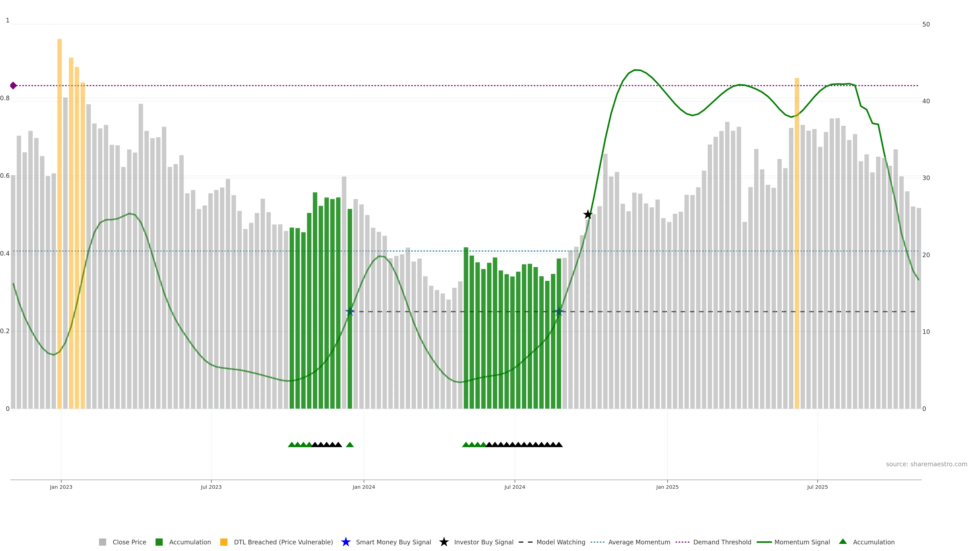Click the green Accumulation color swatch in legend
The height and width of the screenshot is (551, 980).
tap(159, 542)
